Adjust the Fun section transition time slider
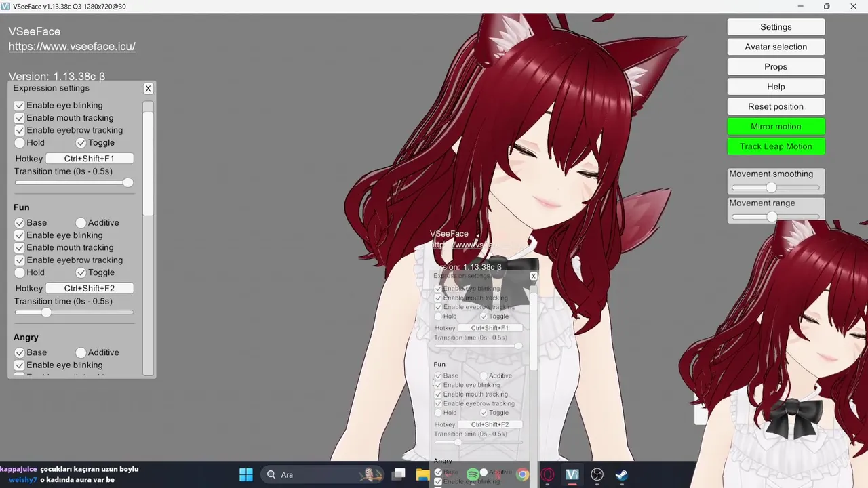 (x=74, y=312)
